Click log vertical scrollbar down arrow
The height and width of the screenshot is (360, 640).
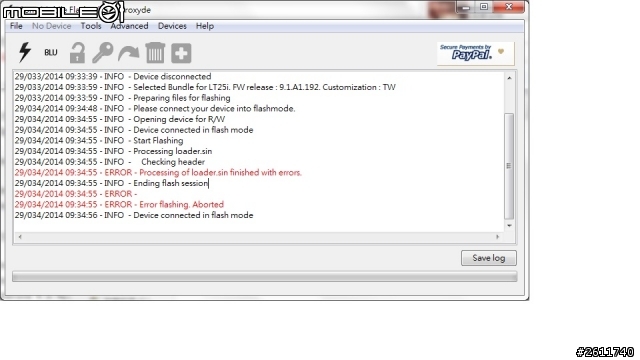[x=509, y=226]
